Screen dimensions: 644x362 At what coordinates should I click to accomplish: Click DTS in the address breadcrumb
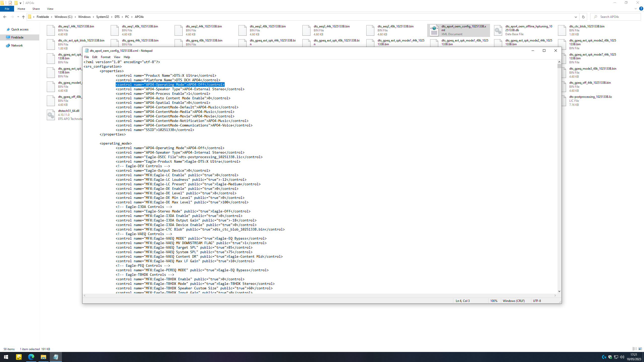117,17
